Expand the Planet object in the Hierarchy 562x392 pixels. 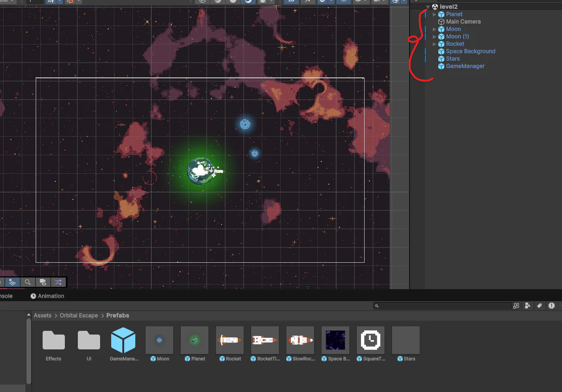click(435, 14)
